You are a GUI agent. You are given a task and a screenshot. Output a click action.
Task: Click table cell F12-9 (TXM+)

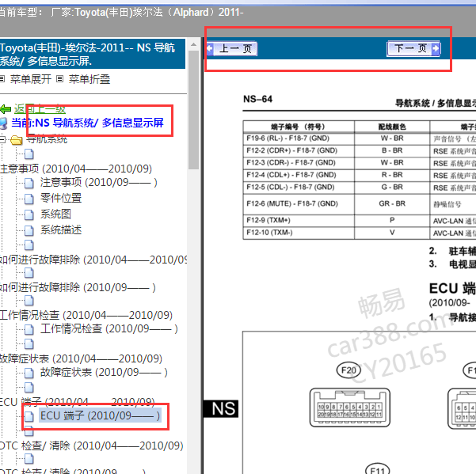point(299,221)
